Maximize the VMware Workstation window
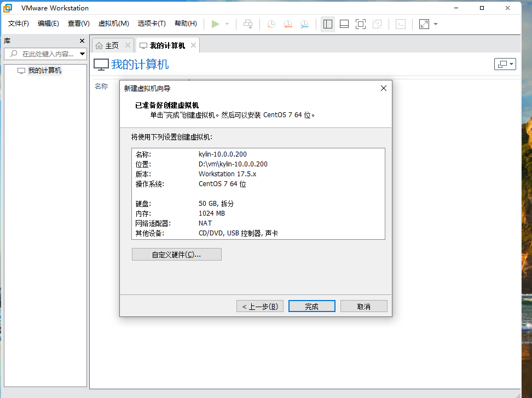Screen dimensions: 532x398 tap(482, 8)
